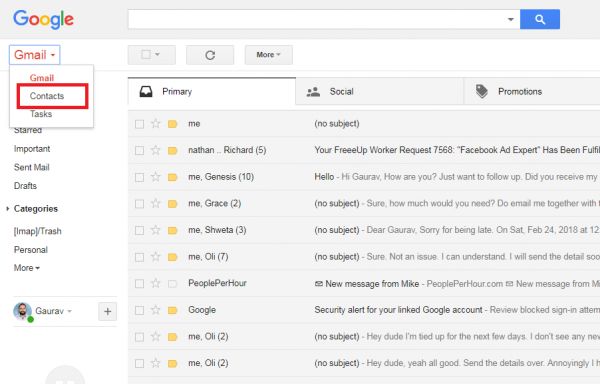Expand the Categories section triangle
The height and width of the screenshot is (384, 600).
(x=7, y=208)
